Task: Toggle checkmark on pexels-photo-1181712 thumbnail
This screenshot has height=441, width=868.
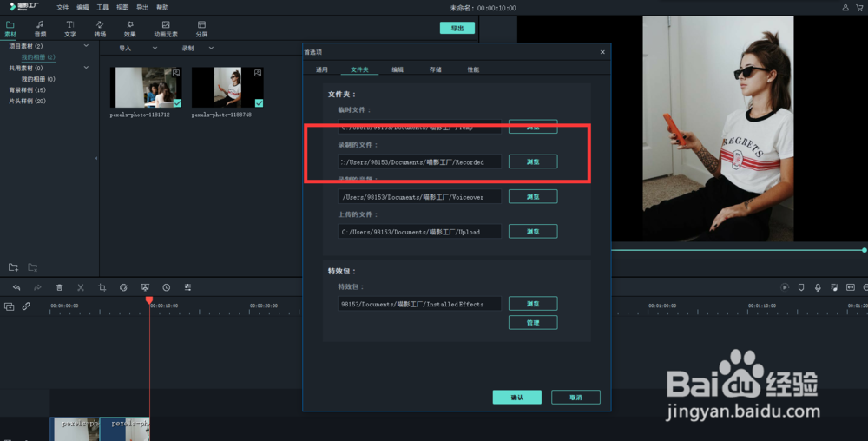Action: [x=177, y=103]
